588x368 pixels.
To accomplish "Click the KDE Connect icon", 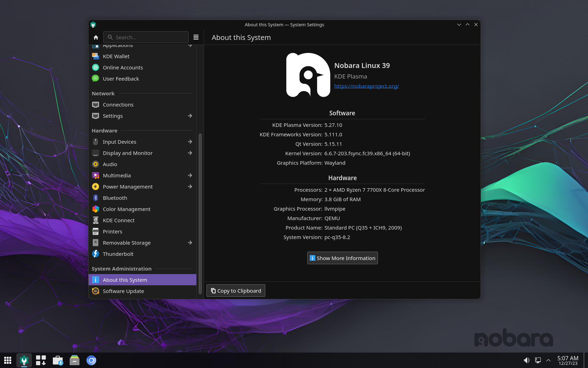I will 96,220.
